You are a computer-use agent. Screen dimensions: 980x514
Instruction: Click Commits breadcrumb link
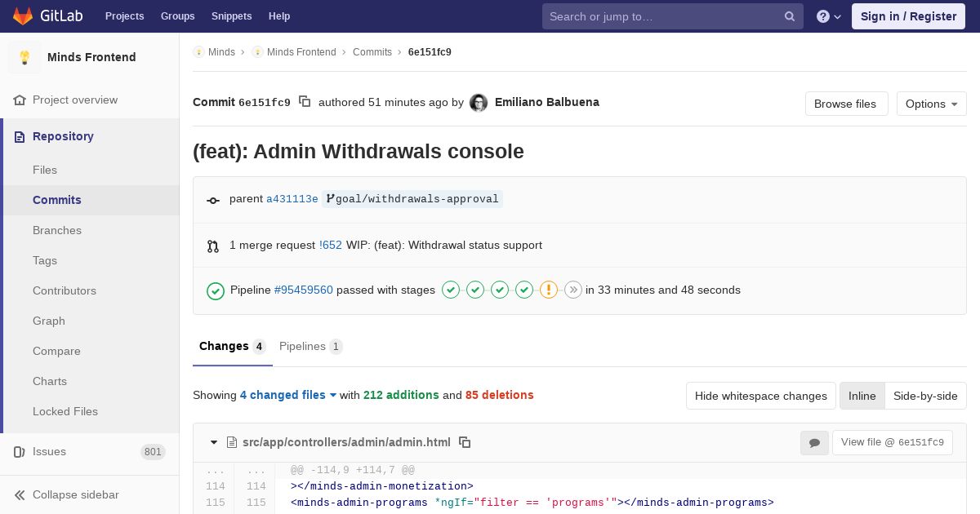(x=372, y=52)
